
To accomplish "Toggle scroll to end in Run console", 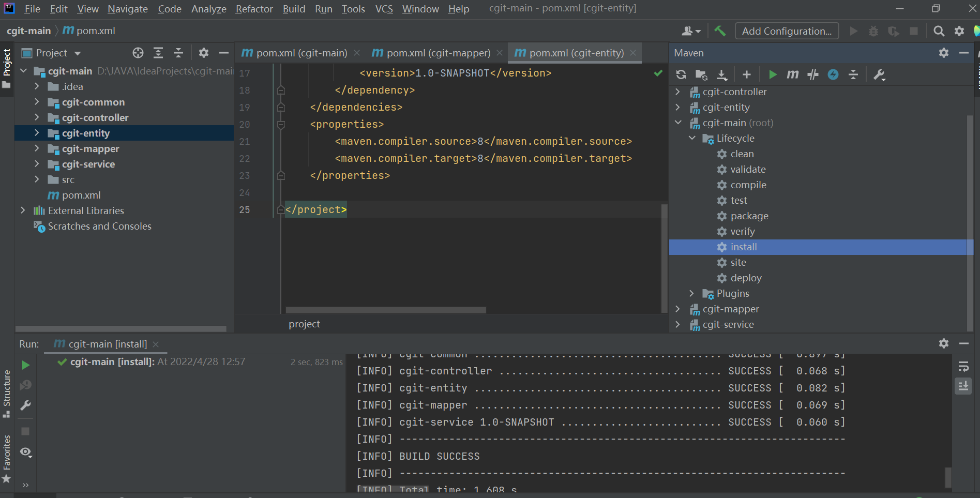I will [x=963, y=386].
